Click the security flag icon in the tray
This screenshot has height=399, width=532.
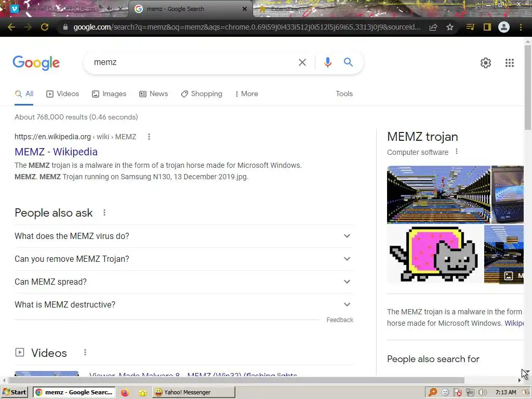coord(458,393)
